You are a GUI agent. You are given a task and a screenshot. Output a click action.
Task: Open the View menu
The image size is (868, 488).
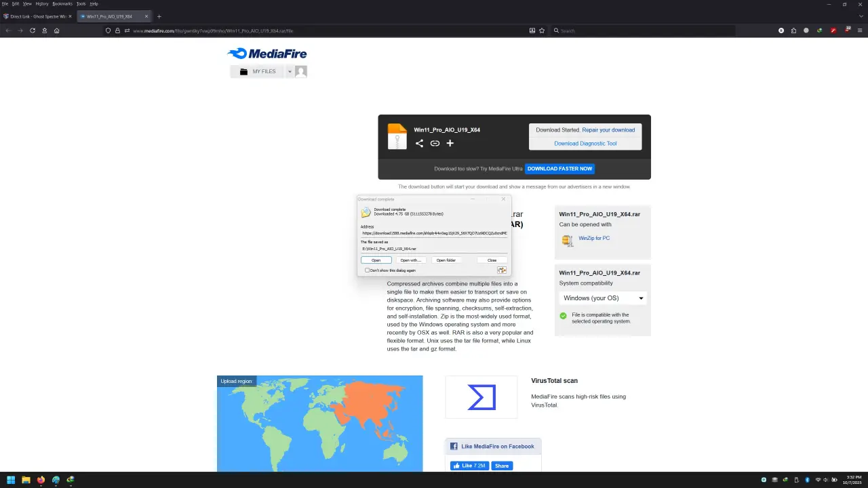coord(27,3)
